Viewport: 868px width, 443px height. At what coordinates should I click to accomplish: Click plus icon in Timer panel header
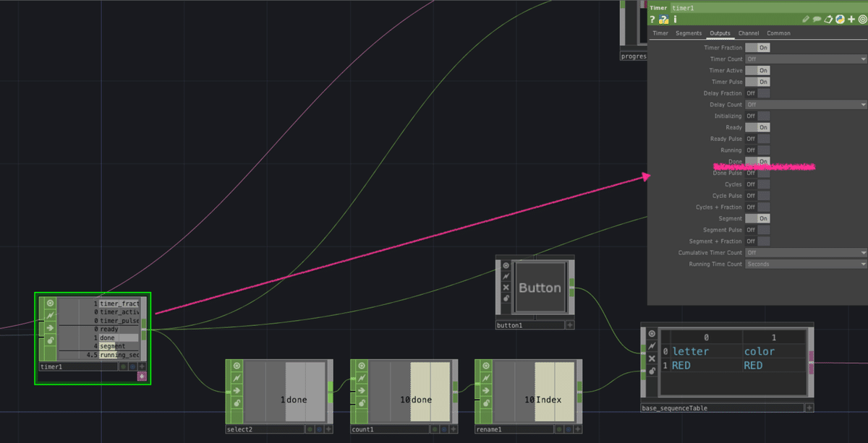[x=851, y=20]
